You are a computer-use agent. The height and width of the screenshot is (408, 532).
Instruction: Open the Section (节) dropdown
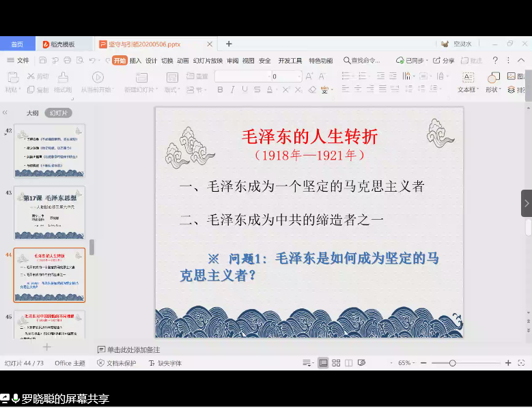click(x=197, y=89)
